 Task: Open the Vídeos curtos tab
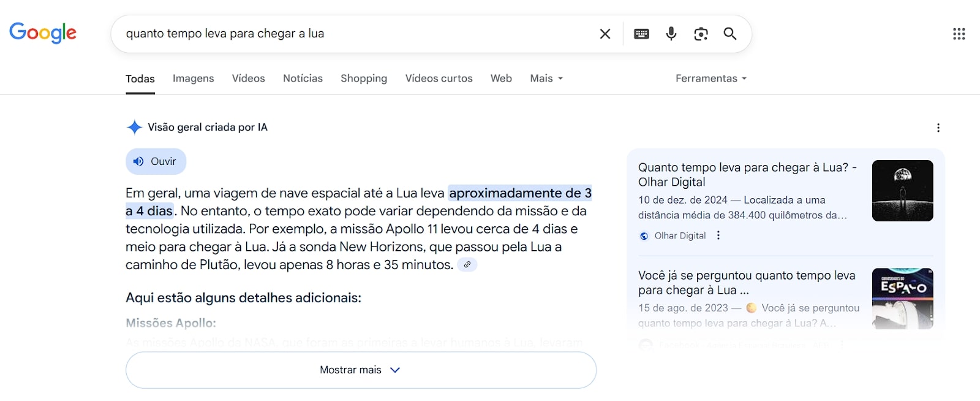[439, 78]
